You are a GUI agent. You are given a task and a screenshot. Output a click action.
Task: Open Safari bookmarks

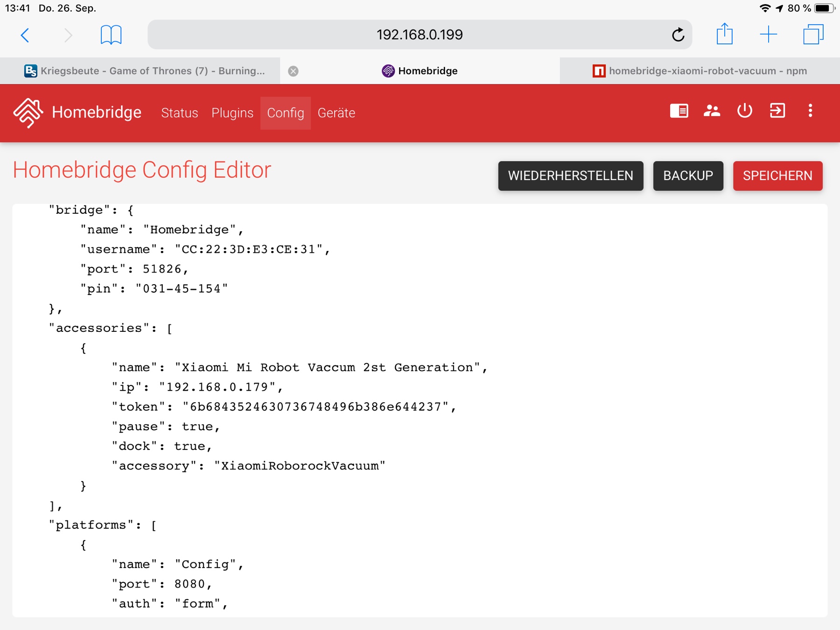point(111,35)
